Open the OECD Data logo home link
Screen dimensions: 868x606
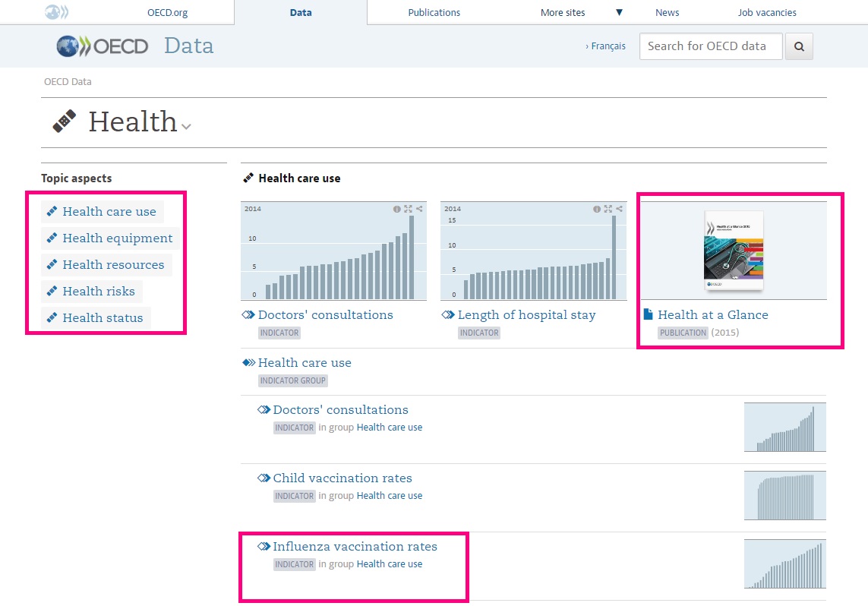click(x=134, y=46)
